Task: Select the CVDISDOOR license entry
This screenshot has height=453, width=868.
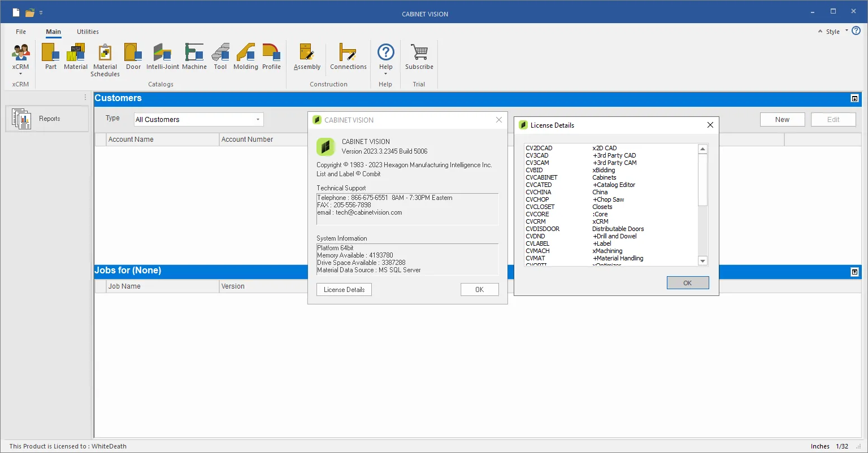Action: tap(611, 229)
